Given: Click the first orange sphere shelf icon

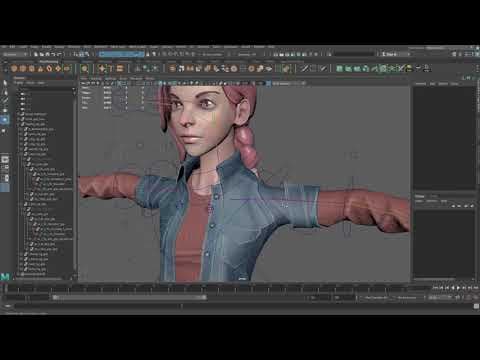Looking at the screenshot, I should pos(14,69).
